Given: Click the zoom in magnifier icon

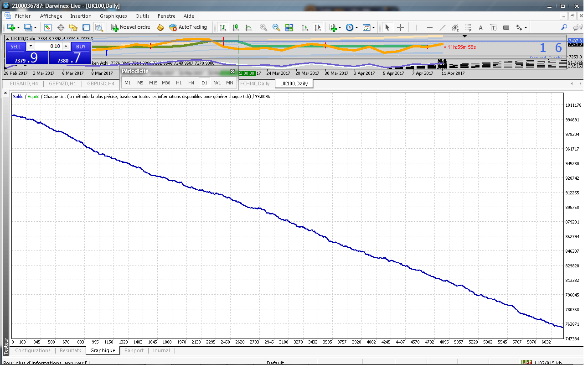Looking at the screenshot, I should (x=263, y=27).
